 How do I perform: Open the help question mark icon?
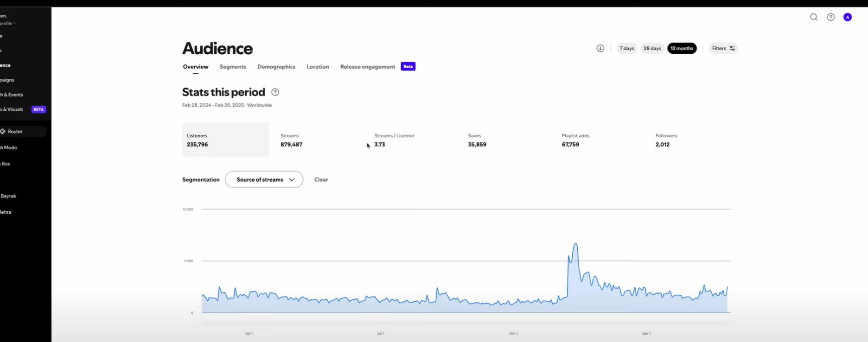point(831,17)
